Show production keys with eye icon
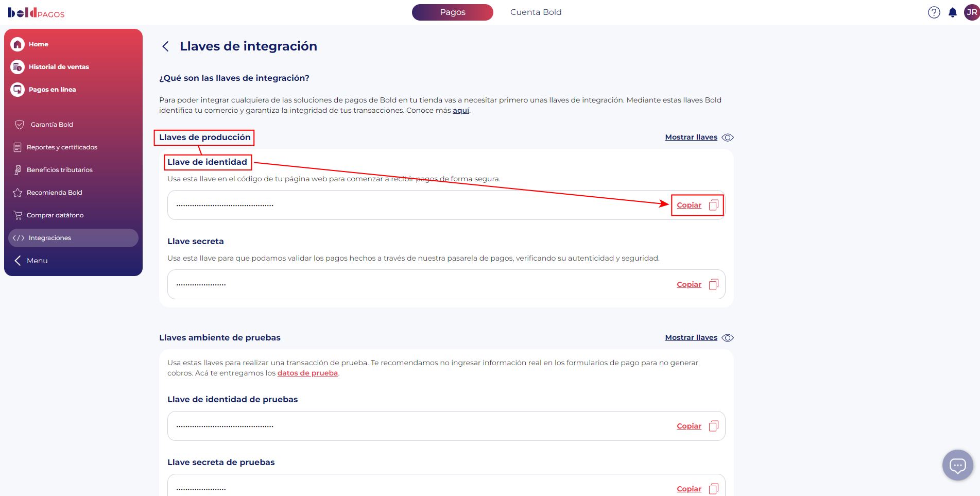The image size is (980, 496). click(728, 138)
